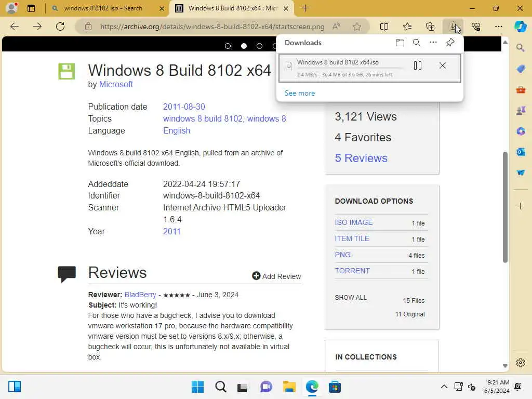532x399 pixels.
Task: Open the sidebar Drop paper-plane icon
Action: [521, 172]
